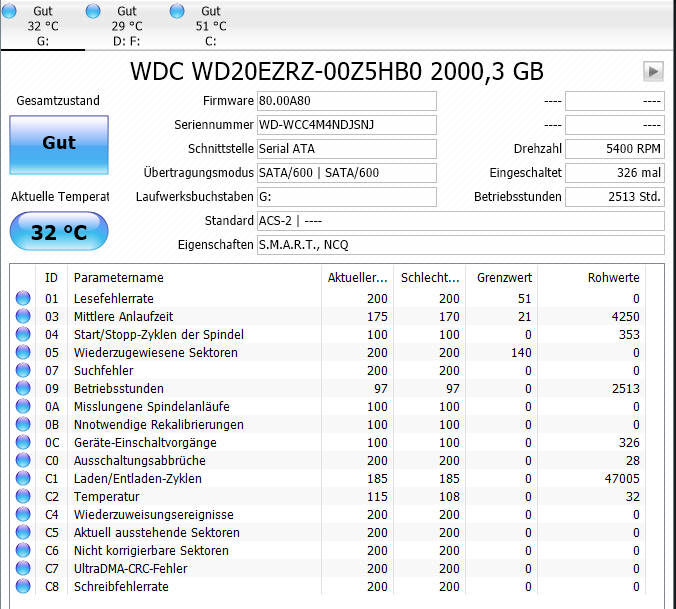This screenshot has width=676, height=609.
Task: Click blue status orb above G: tab
Action: point(9,11)
